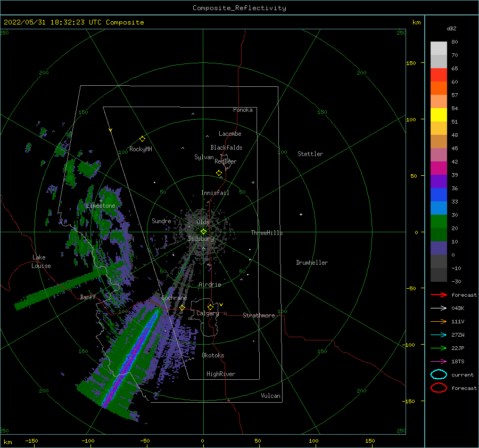Click the Lacombe city label
The height and width of the screenshot is (448, 479).
(x=230, y=134)
